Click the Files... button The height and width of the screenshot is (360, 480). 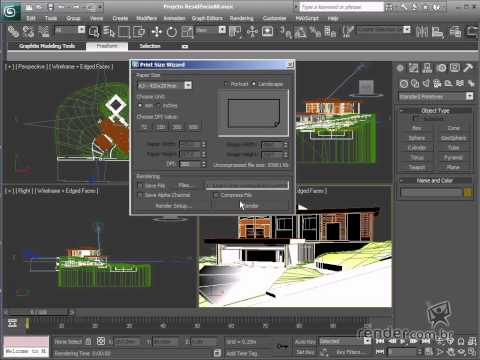[185, 185]
